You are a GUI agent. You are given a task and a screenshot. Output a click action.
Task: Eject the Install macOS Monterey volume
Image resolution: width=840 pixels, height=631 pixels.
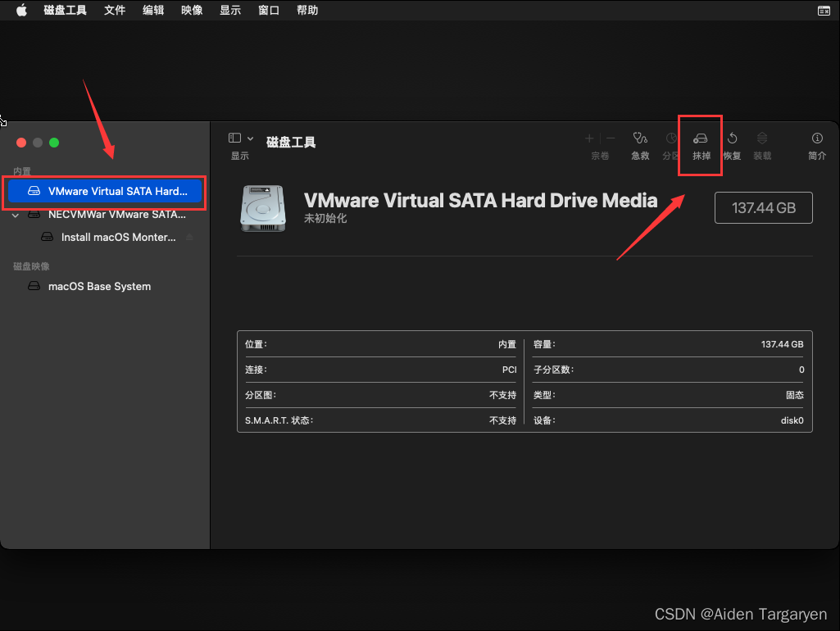189,238
